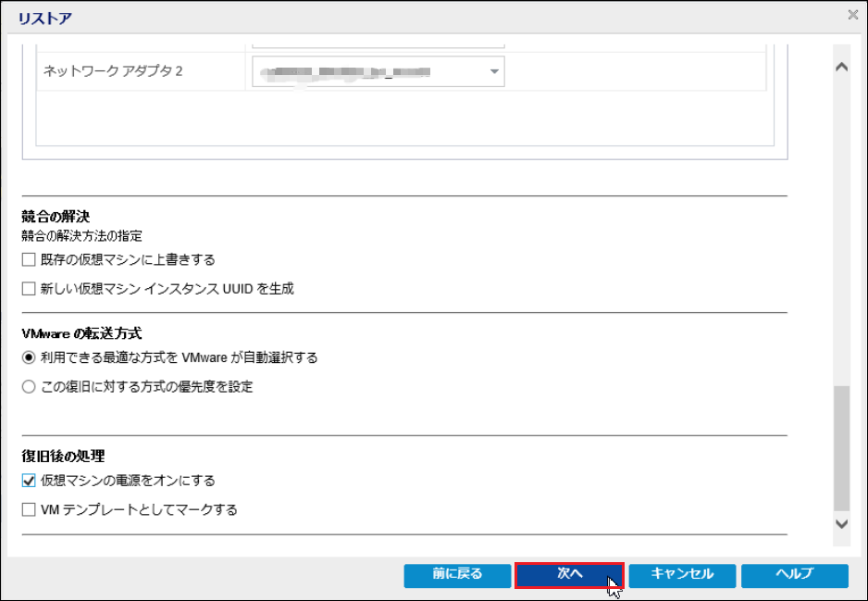
Task: Check VM テンプレートとしてマークする checkbox
Action: point(29,509)
